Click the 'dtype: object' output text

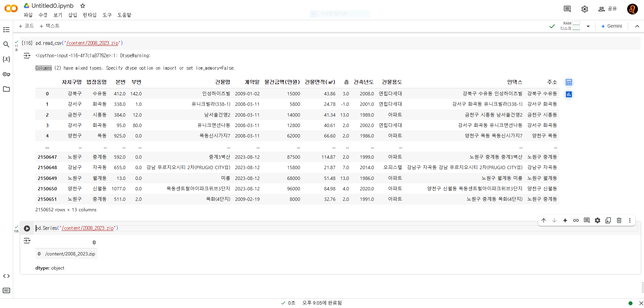click(50, 268)
